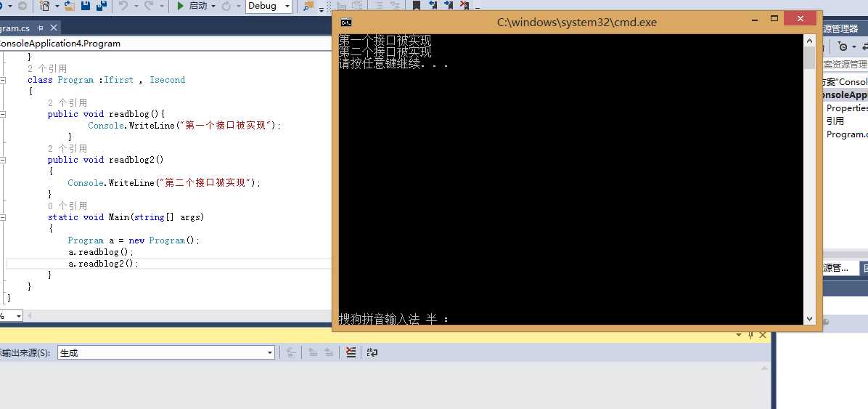Click the browser refresh/restart icon
The width and height of the screenshot is (868, 409).
[x=226, y=6]
